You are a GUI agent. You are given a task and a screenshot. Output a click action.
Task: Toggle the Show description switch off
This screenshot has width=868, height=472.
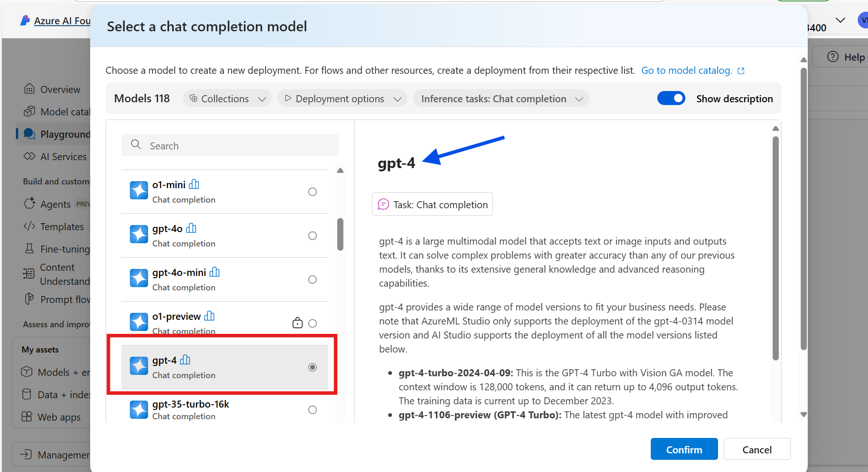point(671,98)
